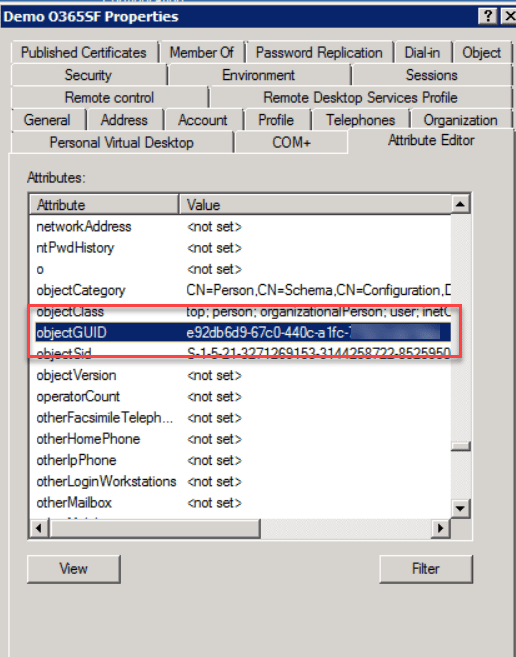Sort by the Value column header
516x657 pixels.
[315, 205]
